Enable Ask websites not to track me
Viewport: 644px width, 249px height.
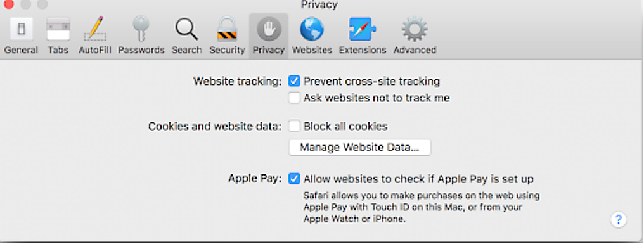pos(294,98)
